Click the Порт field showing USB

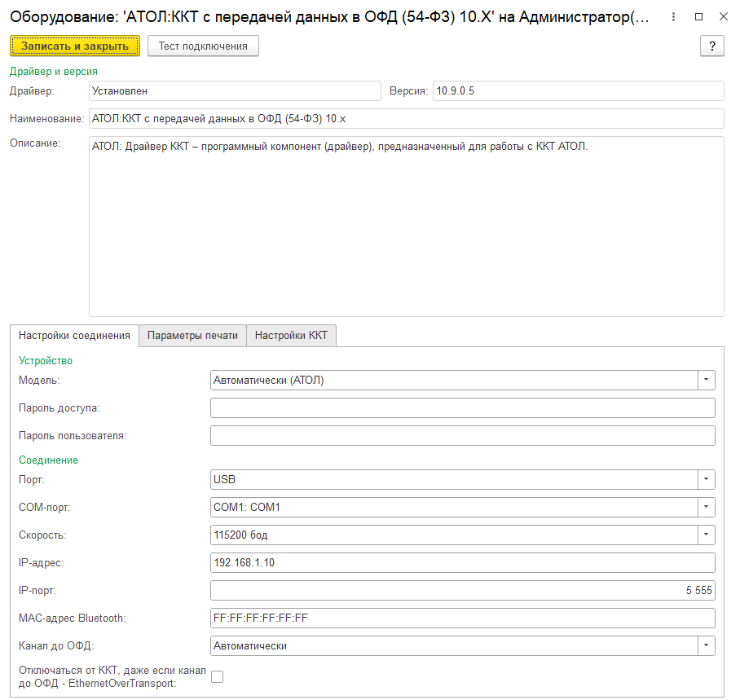pyautogui.click(x=454, y=479)
